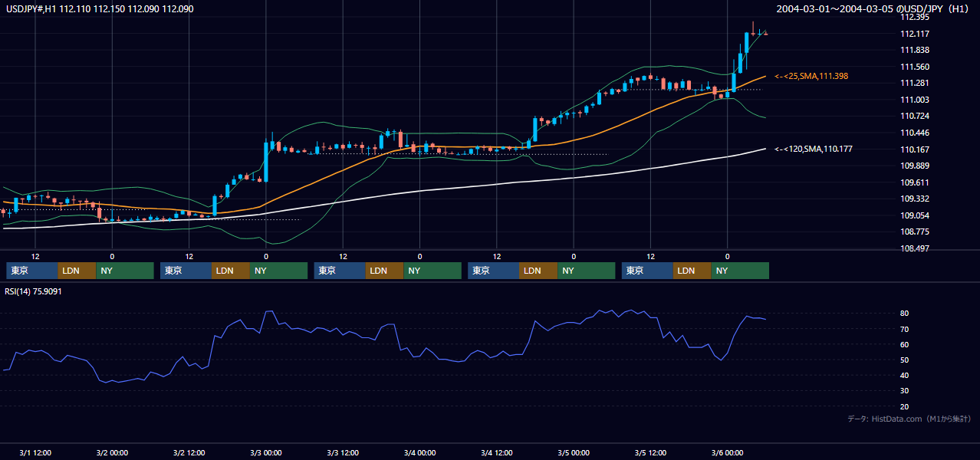This screenshot has width=980, height=460.
Task: Click price axis value 108.775
Action: click(914, 232)
